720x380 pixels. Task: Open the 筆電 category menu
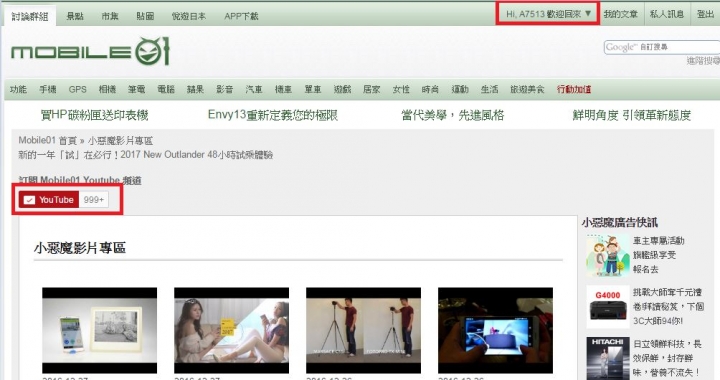[136, 89]
